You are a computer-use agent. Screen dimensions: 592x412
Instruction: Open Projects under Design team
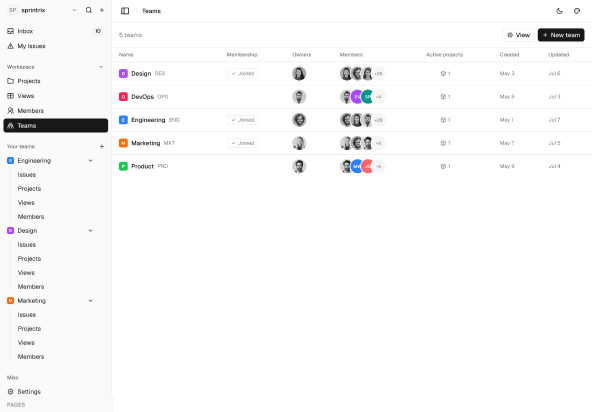pyautogui.click(x=29, y=258)
